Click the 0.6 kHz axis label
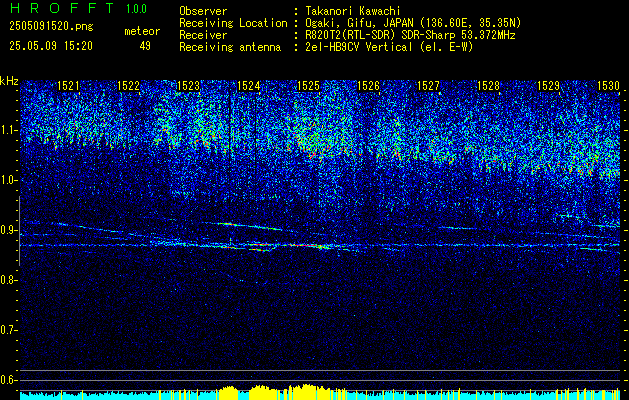The height and width of the screenshot is (400, 629). click(x=9, y=380)
